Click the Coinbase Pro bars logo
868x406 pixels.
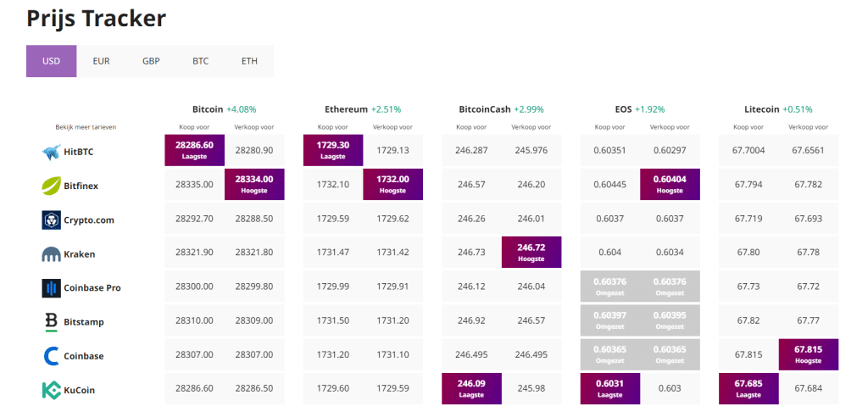51,288
